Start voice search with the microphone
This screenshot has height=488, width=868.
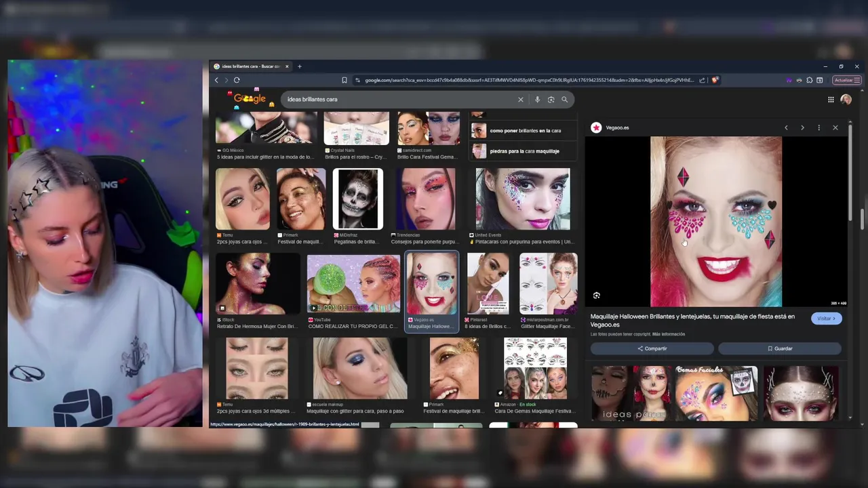coord(537,100)
